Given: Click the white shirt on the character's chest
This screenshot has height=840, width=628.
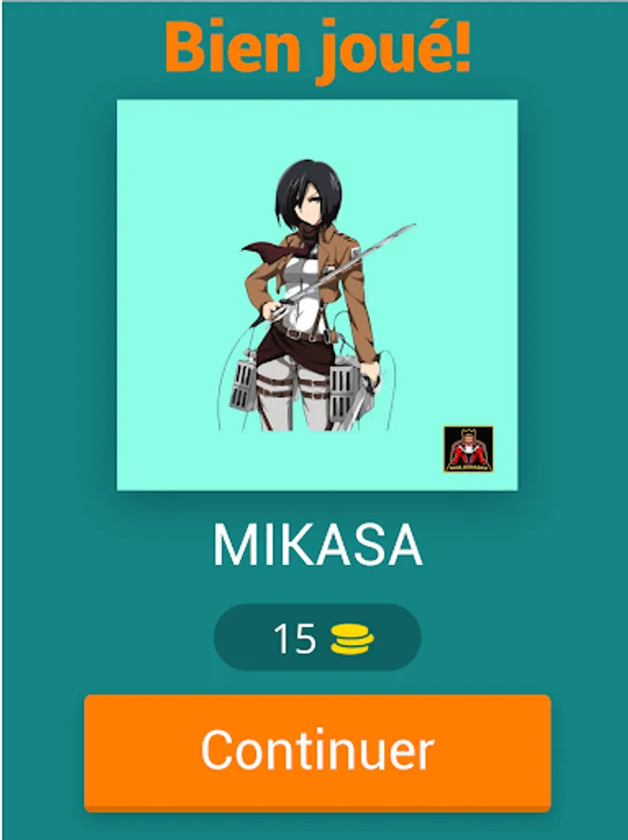Looking at the screenshot, I should click(x=303, y=289).
